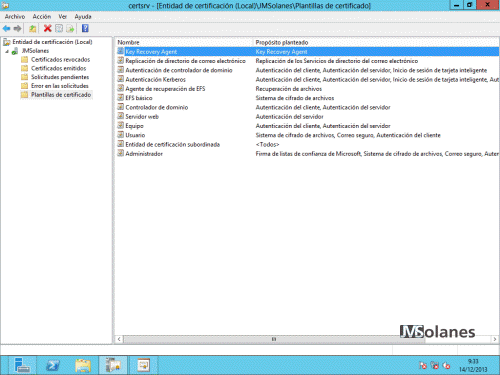500x375 pixels.
Task: Open Help via blue question icon
Action: (85, 29)
